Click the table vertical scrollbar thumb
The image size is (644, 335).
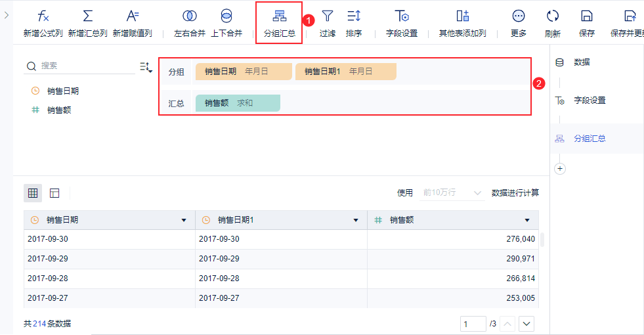point(542,240)
